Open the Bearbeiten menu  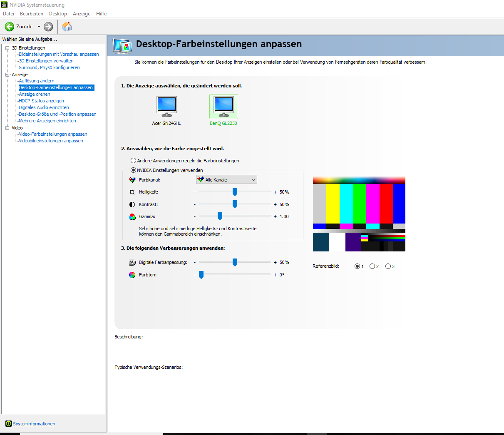pyautogui.click(x=32, y=14)
